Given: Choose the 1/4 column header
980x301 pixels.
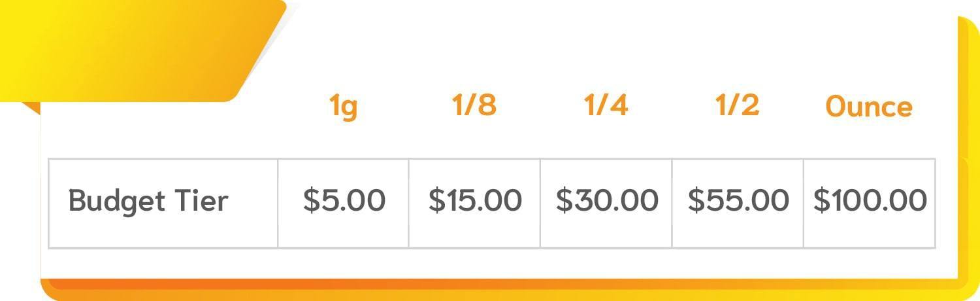Looking at the screenshot, I should point(606,105).
